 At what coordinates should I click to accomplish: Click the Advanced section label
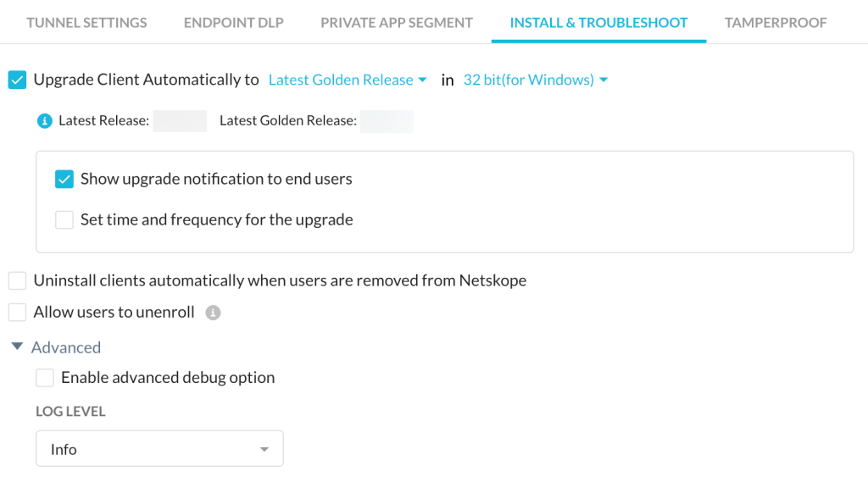tap(66, 347)
